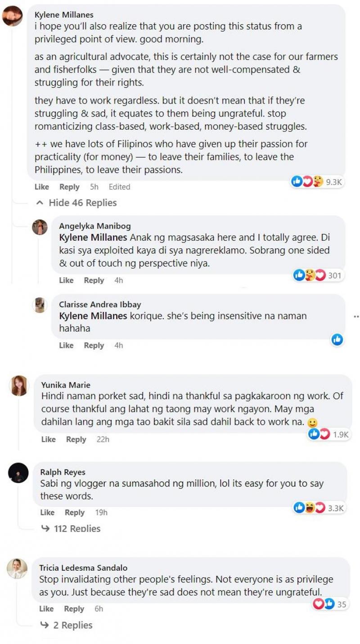The width and height of the screenshot is (360, 644).
Task: Expand the 112 Replies thread
Action: pyautogui.click(x=71, y=528)
